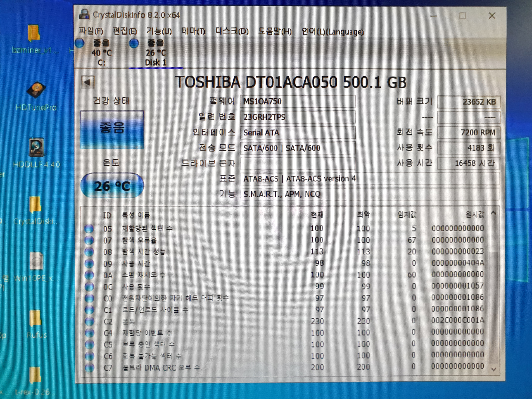The image size is (532, 399).
Task: Click the attribute list scrollbar thumb
Action: coord(493,308)
